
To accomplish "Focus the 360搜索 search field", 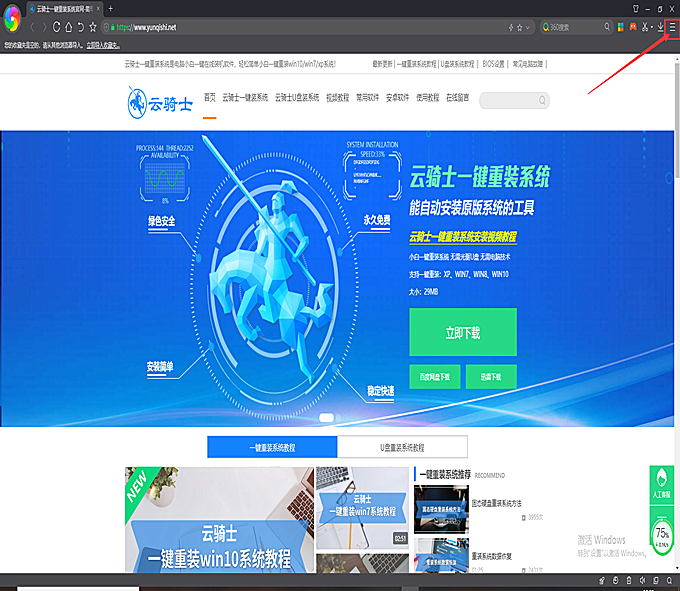I will tap(576, 27).
